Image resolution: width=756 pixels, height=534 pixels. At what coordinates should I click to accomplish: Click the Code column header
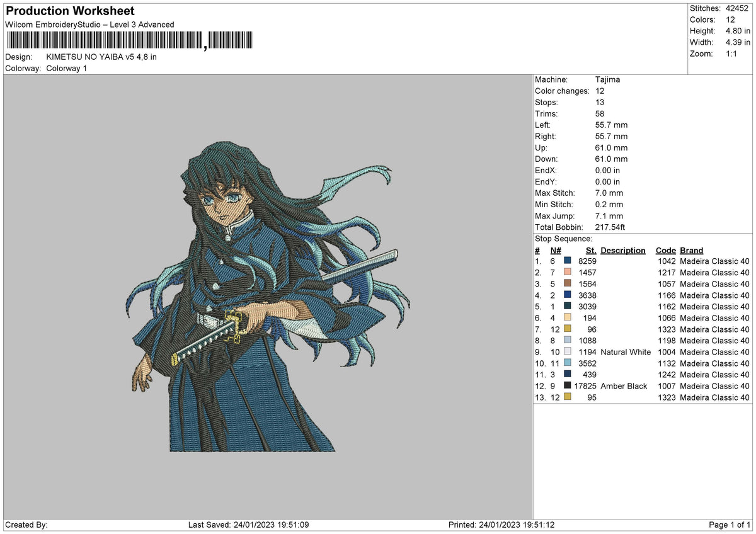[x=665, y=250]
